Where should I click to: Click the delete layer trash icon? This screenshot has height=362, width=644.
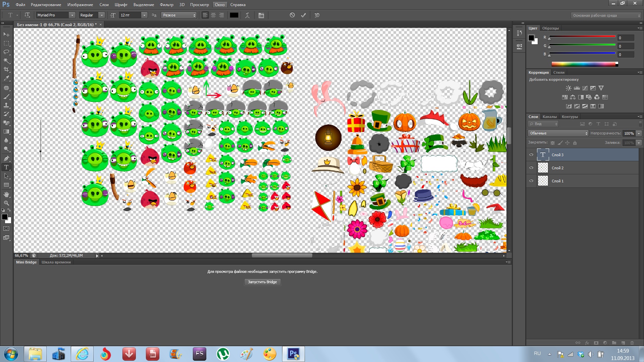[632, 343]
